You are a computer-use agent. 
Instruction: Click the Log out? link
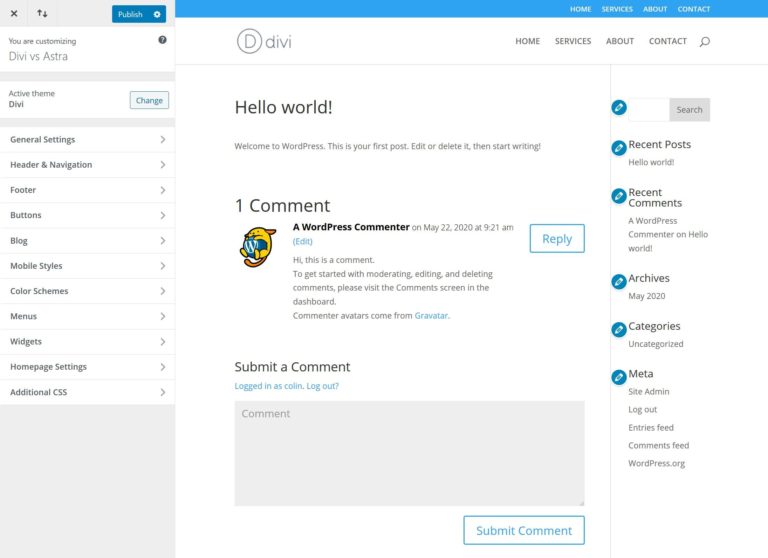(322, 386)
